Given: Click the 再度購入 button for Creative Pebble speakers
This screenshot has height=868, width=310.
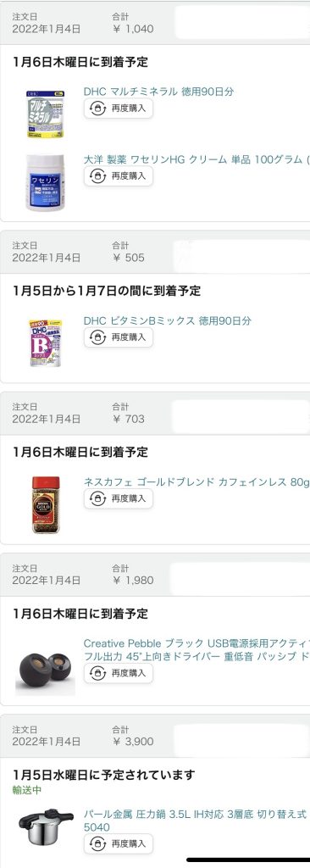Looking at the screenshot, I should (x=119, y=673).
